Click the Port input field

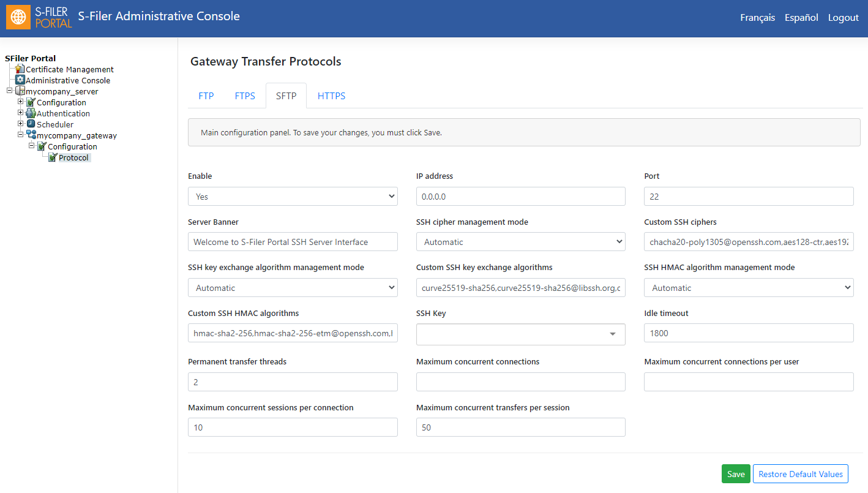click(x=749, y=197)
